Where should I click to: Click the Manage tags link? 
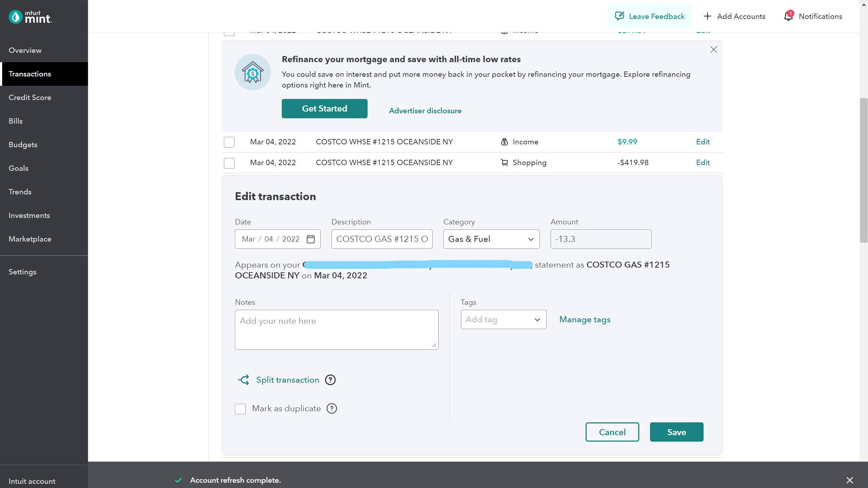pyautogui.click(x=584, y=319)
